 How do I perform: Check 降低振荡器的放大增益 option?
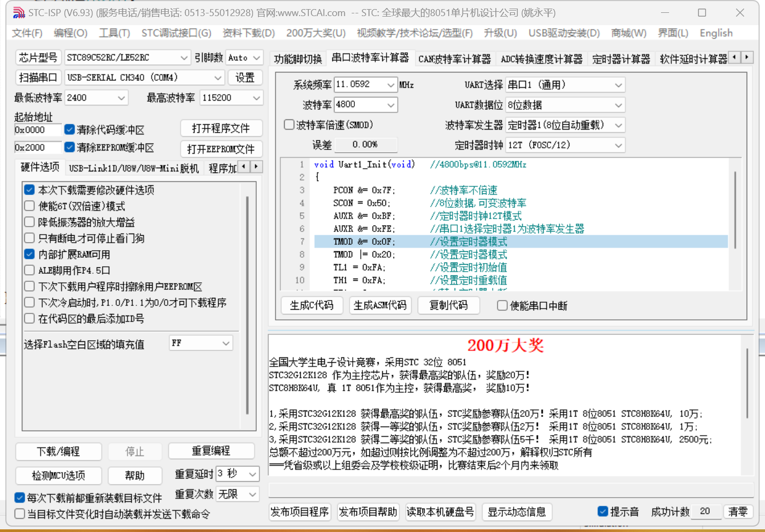29,222
